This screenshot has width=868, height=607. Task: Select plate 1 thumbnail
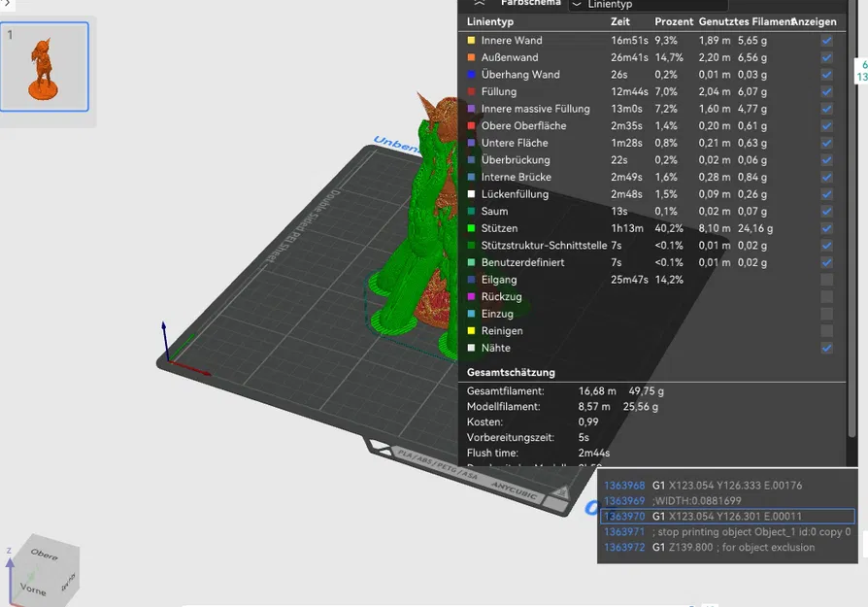point(45,66)
